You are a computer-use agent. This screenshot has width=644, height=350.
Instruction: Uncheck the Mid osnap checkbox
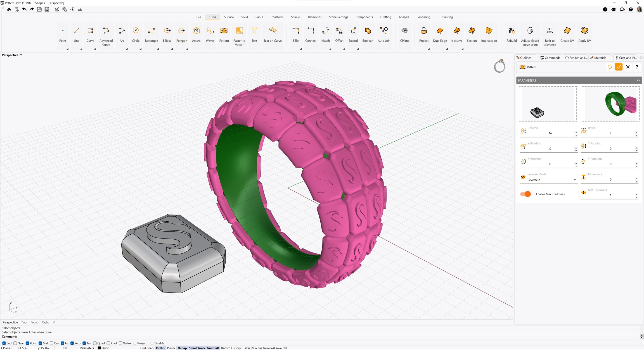pyautogui.click(x=41, y=343)
